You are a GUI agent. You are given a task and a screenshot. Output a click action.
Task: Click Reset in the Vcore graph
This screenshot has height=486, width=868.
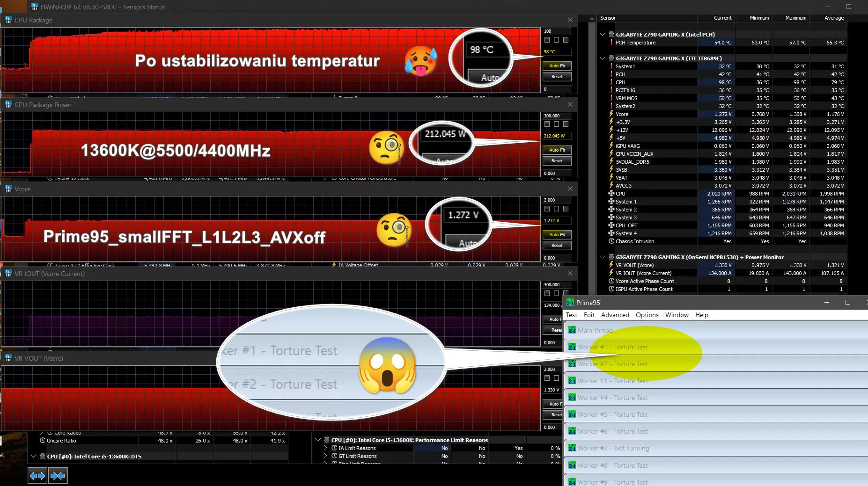click(557, 246)
